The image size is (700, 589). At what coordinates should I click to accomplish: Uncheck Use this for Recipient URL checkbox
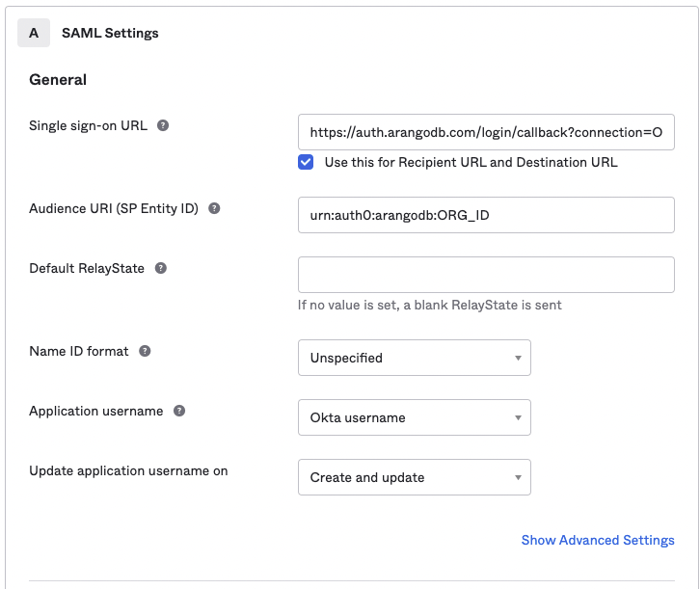(x=306, y=162)
